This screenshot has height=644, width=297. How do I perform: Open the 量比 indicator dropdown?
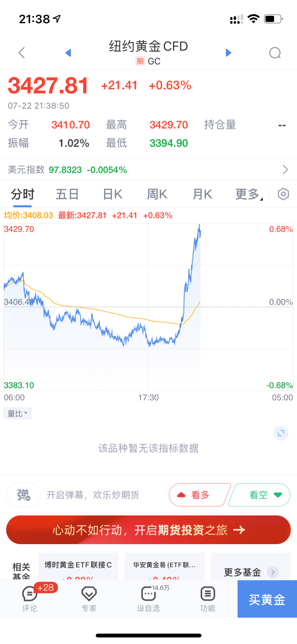17,413
